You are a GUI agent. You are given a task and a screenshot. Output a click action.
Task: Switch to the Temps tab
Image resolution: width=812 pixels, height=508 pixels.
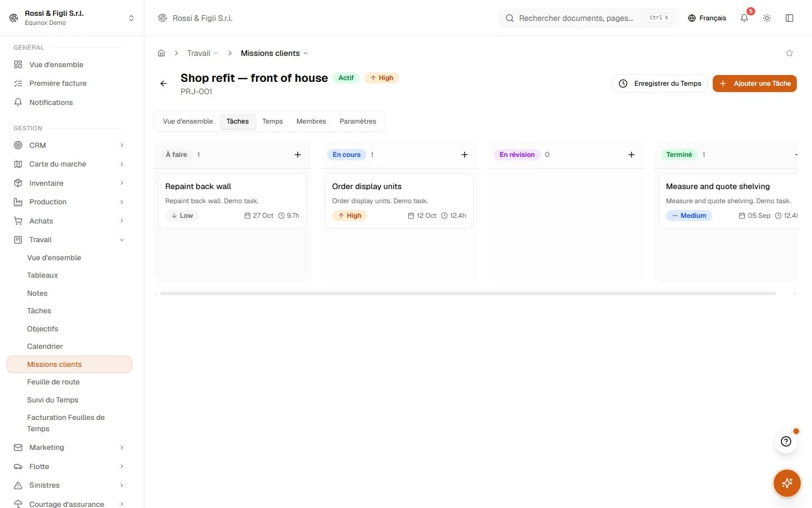(x=272, y=121)
